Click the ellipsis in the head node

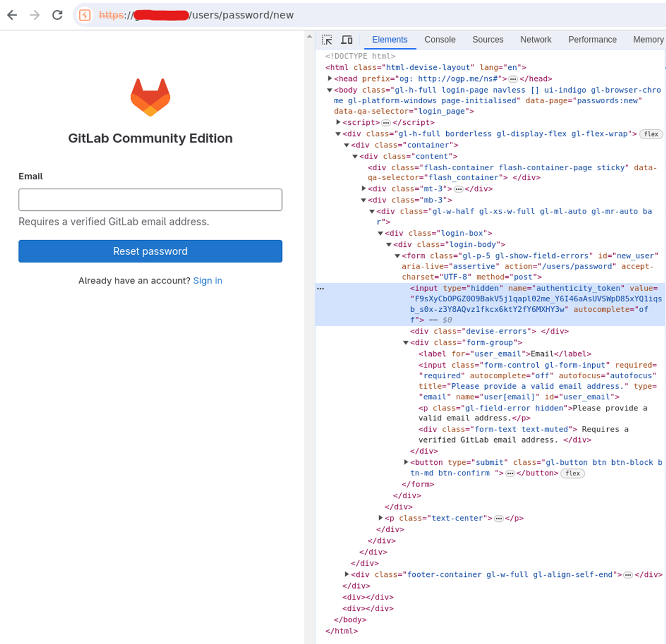tap(513, 79)
